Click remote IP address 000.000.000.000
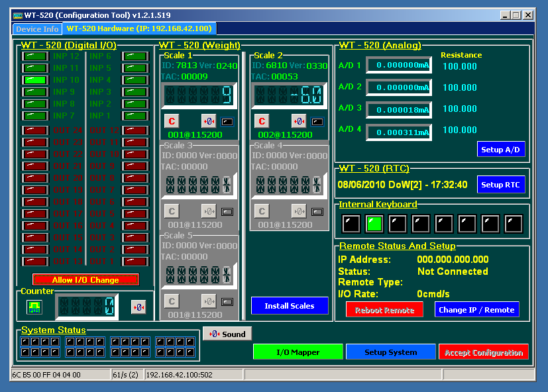The width and height of the screenshot is (548, 392). tap(453, 260)
